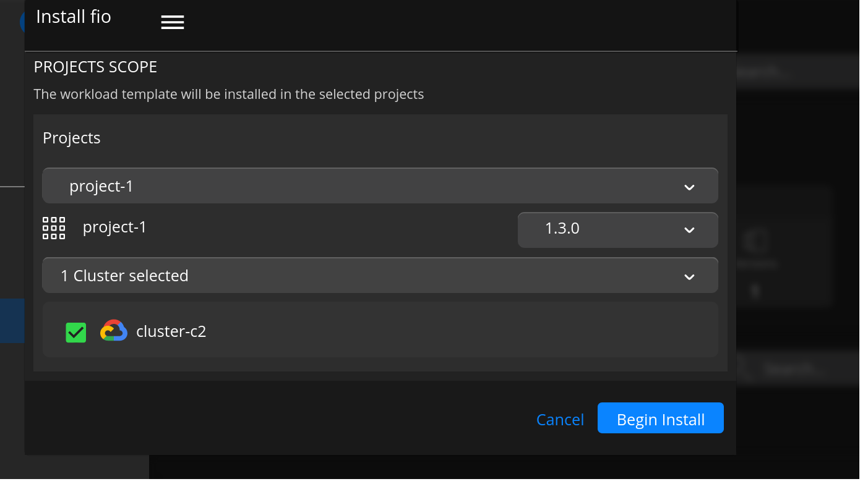Click the workload template description text
The height and width of the screenshot is (484, 868).
tap(228, 95)
